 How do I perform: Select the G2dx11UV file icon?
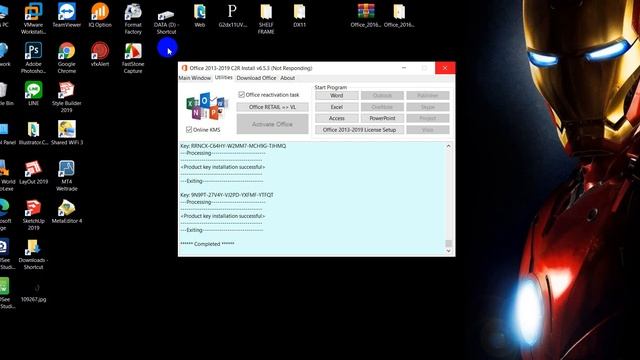click(x=232, y=15)
